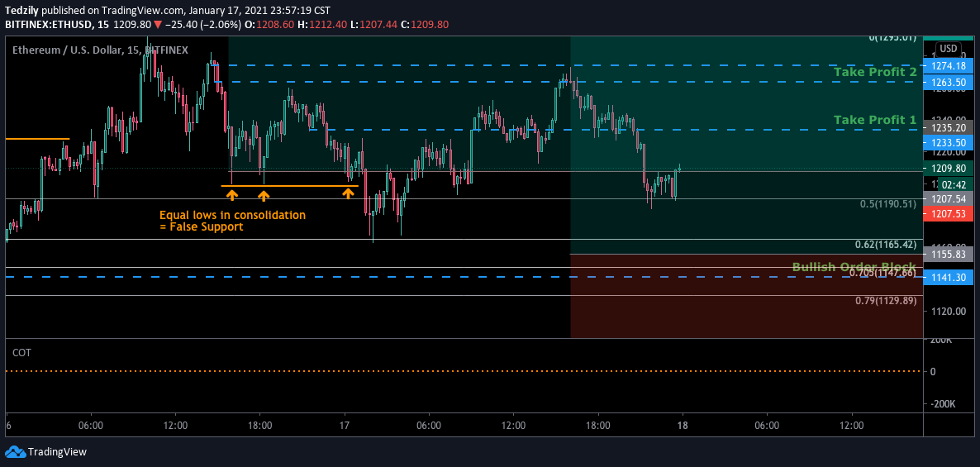The height and width of the screenshot is (467, 980).
Task: Click the 1120.00 price axis value
Action: (x=948, y=312)
